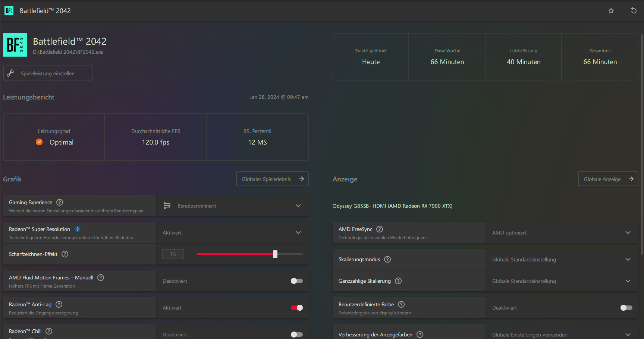Image resolution: width=644 pixels, height=339 pixels.
Task: Click the vertical scrollbar on the right
Action: (642, 145)
